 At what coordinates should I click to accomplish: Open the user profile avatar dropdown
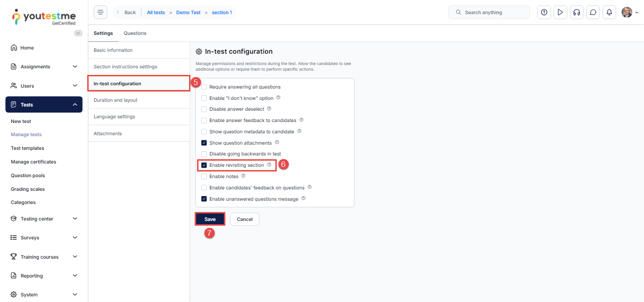(630, 12)
